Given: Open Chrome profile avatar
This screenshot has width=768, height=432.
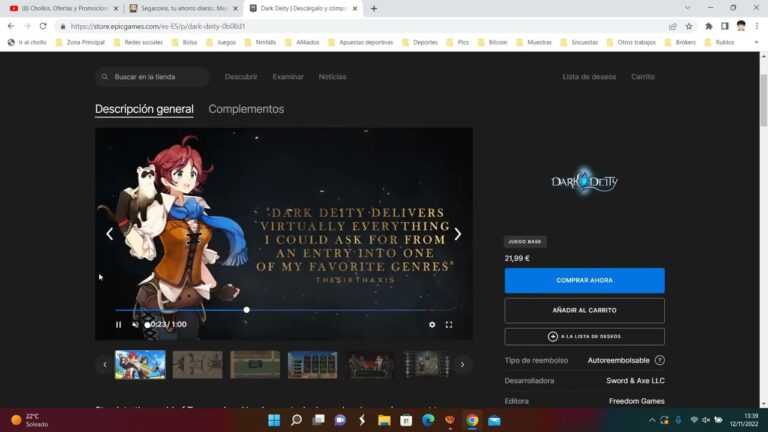Looking at the screenshot, I should point(741,26).
